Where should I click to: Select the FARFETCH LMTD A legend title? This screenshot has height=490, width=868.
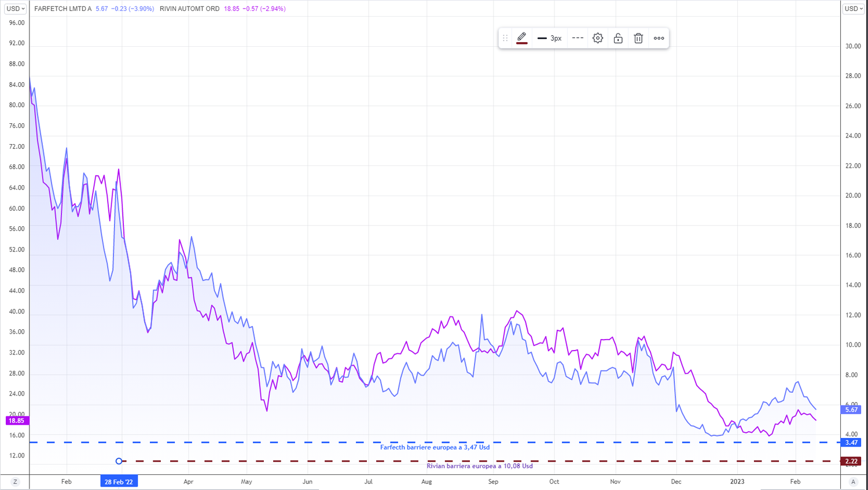(62, 9)
